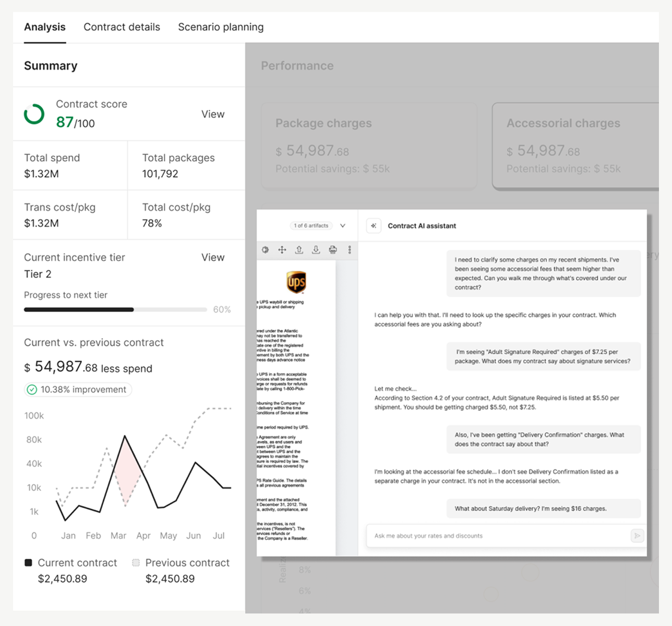Click the print icon in document toolbar
Image resolution: width=672 pixels, height=626 pixels.
click(x=333, y=250)
